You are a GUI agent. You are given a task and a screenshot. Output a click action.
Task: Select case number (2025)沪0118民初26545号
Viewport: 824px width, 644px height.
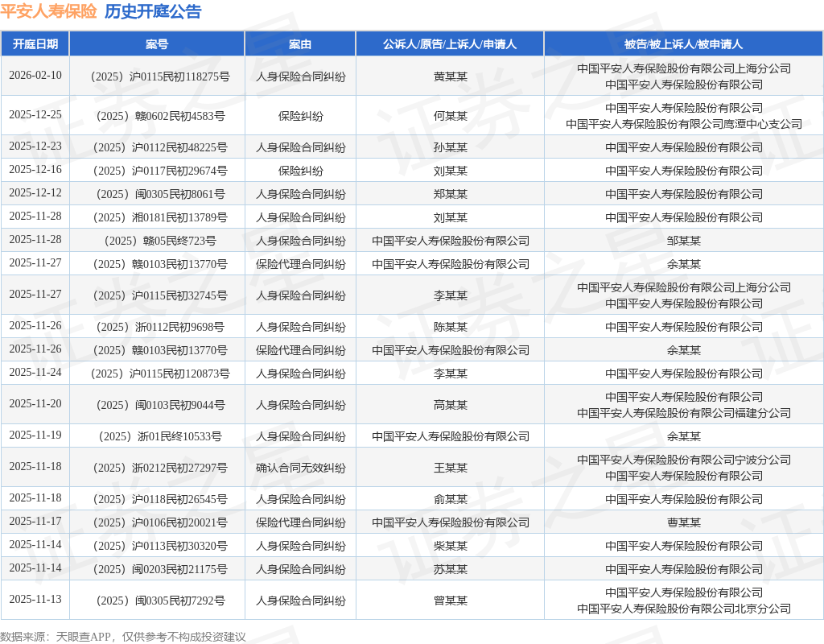pos(160,499)
